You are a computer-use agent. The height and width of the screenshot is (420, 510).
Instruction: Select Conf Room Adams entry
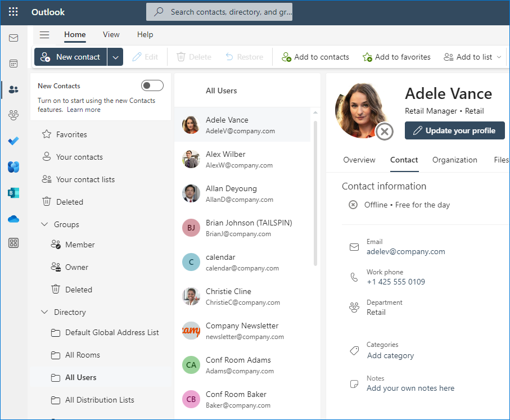(242, 365)
